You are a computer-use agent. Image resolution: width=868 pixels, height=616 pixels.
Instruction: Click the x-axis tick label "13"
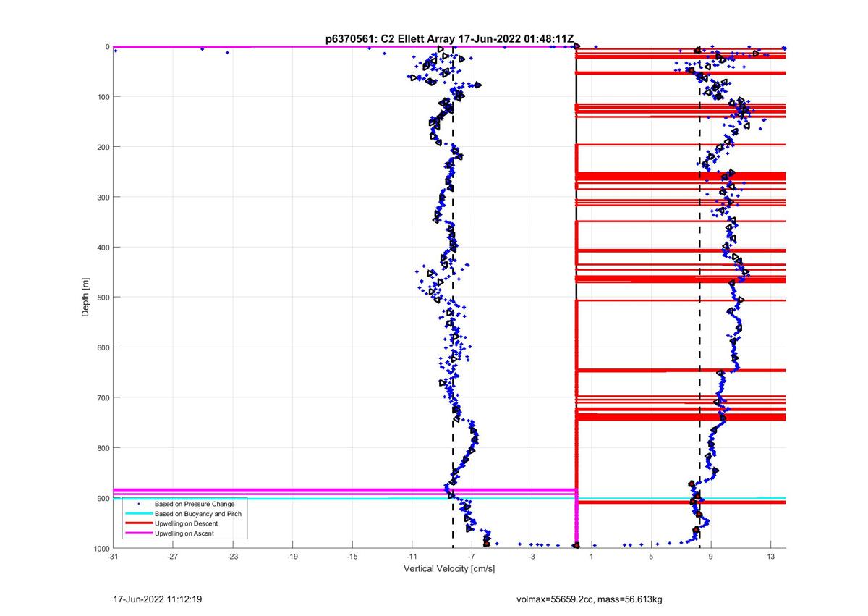(771, 557)
